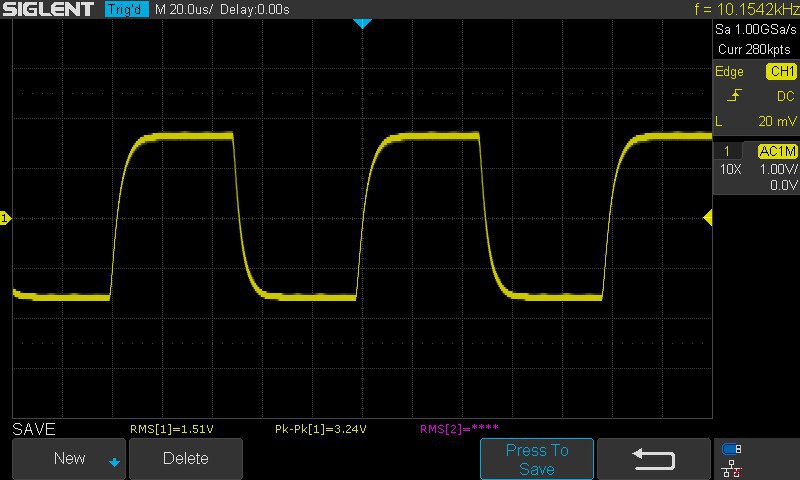Click the f = 10.1542kHz frequency readout
Image resolution: width=800 pixels, height=480 pixels.
[x=746, y=9]
